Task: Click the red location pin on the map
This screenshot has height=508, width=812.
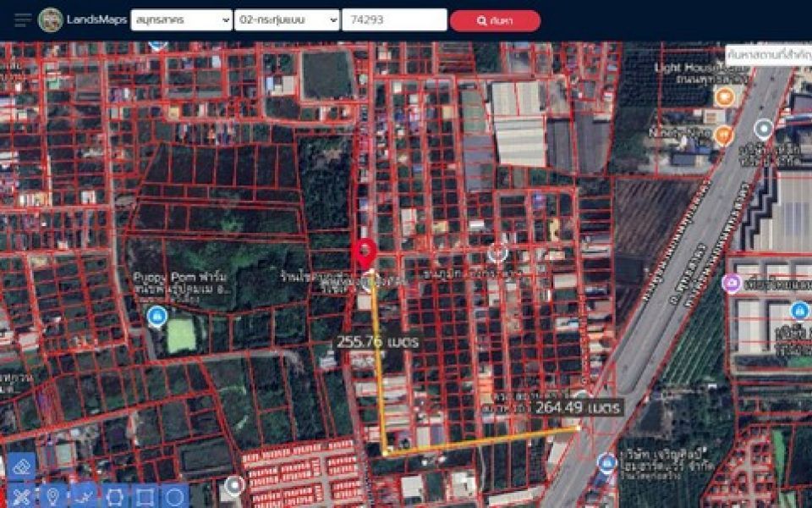Action: (x=365, y=253)
